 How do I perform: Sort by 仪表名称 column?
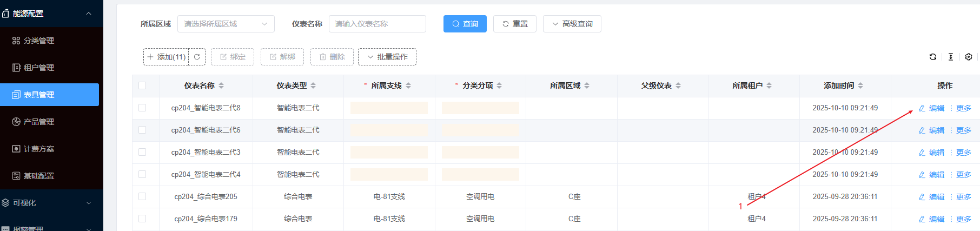pos(221,85)
